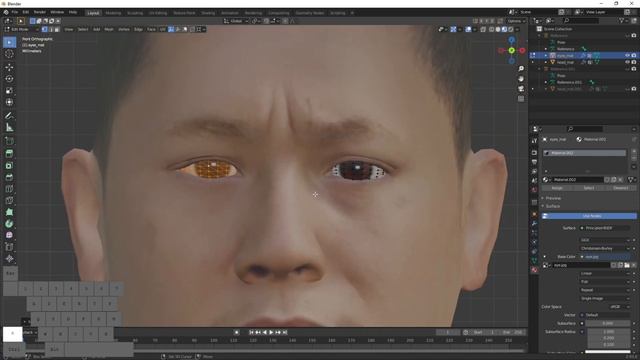Select the Measure tool
This screenshot has height=360, width=640.
click(9, 128)
